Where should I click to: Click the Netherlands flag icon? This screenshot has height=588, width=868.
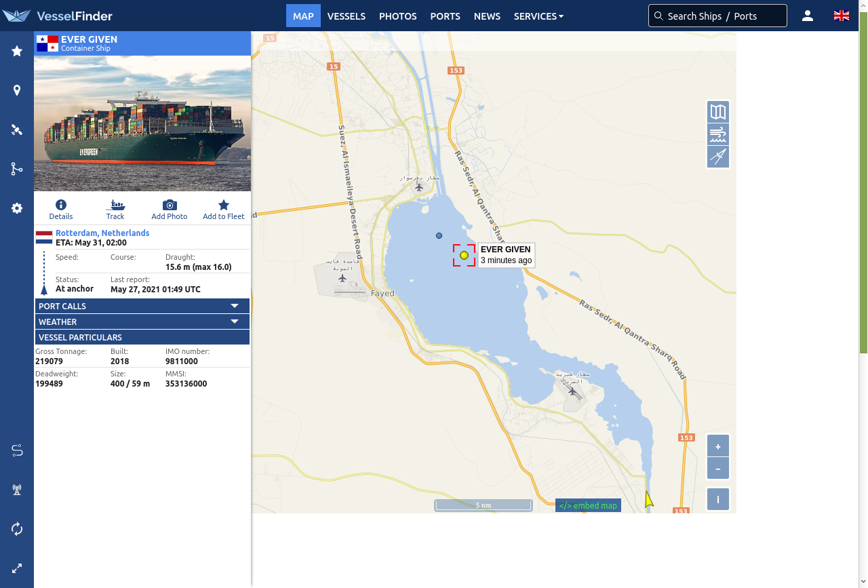[44, 237]
